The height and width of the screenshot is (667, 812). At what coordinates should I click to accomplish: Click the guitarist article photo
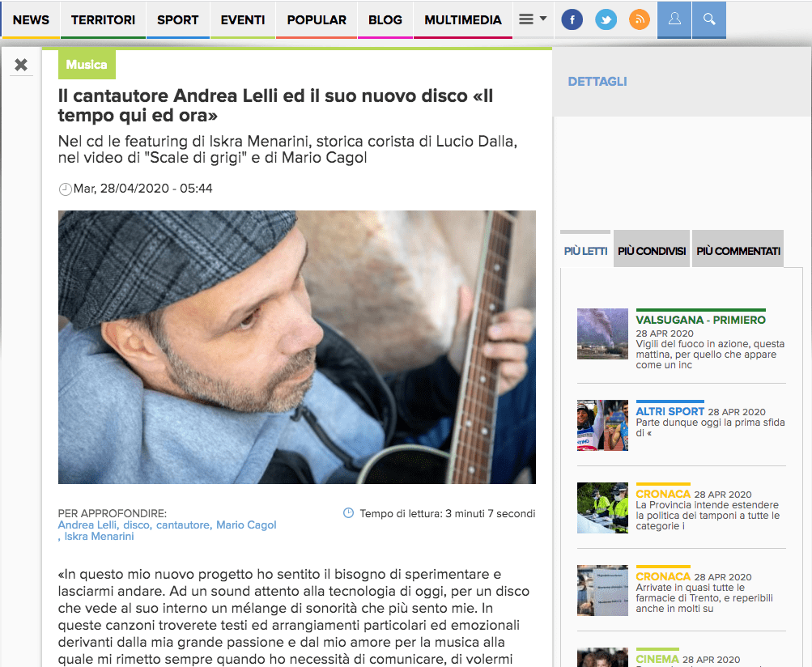tap(297, 347)
